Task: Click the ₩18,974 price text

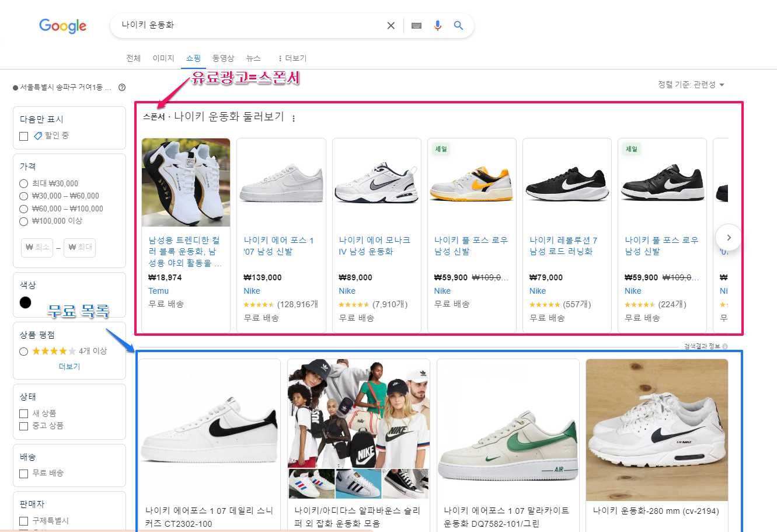Action: pos(165,277)
